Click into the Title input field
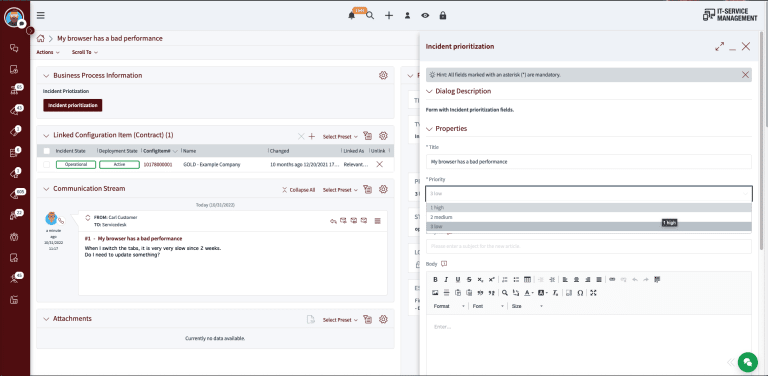This screenshot has width=768, height=376. click(588, 161)
